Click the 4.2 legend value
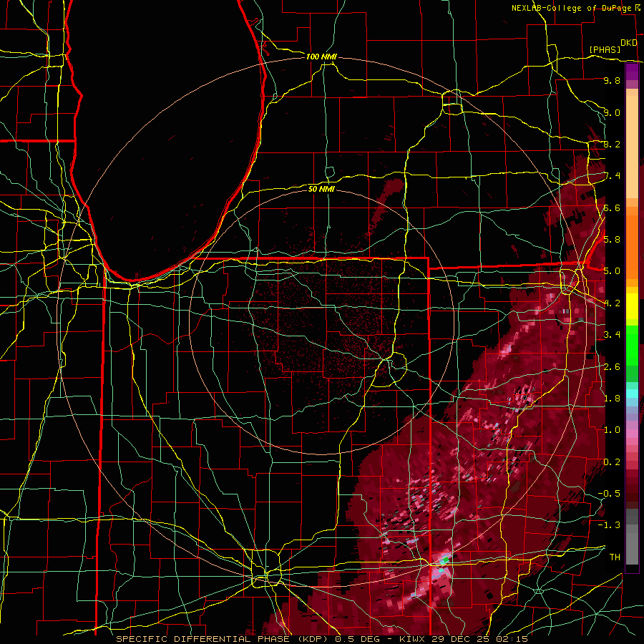644x644 pixels. pos(613,303)
